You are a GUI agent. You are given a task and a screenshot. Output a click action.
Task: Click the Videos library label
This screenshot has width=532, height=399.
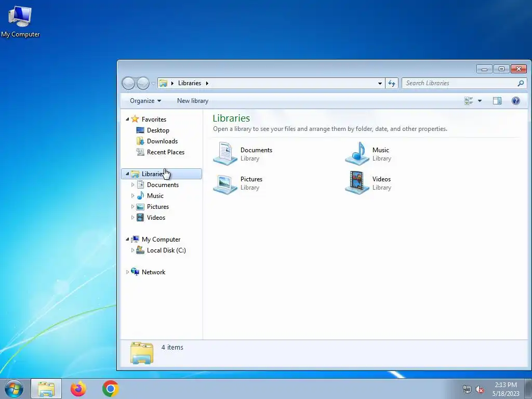pos(381,179)
